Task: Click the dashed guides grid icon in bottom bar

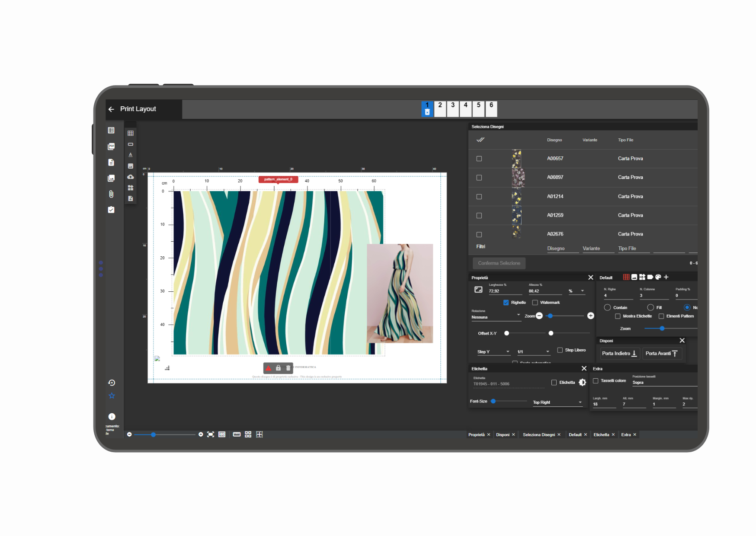Action: pyautogui.click(x=259, y=434)
